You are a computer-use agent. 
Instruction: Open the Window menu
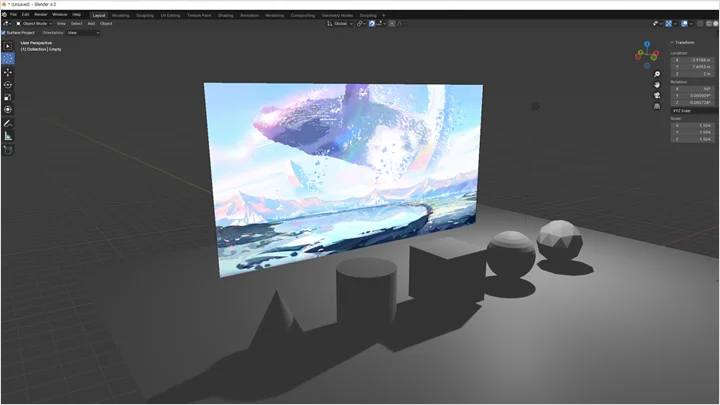60,15
